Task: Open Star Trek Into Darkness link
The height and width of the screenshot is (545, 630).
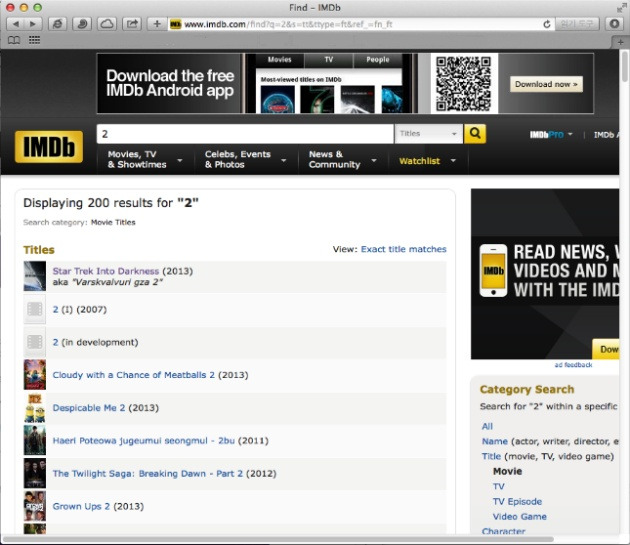Action: click(106, 271)
